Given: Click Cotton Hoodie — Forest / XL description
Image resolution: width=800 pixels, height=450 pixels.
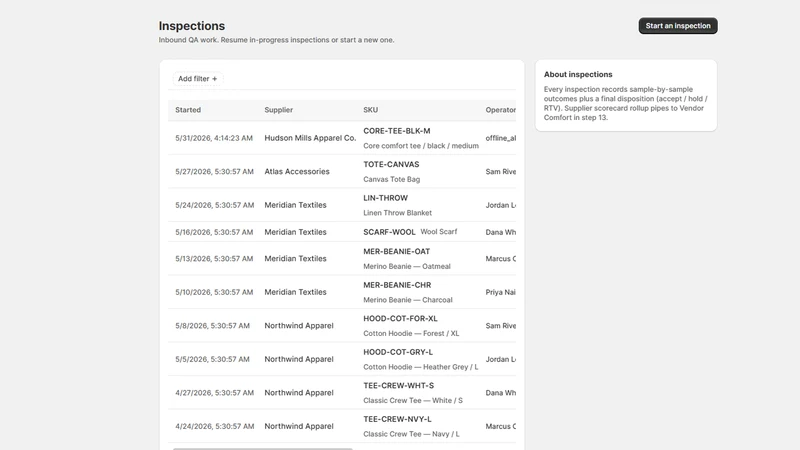Looking at the screenshot, I should coord(411,334).
